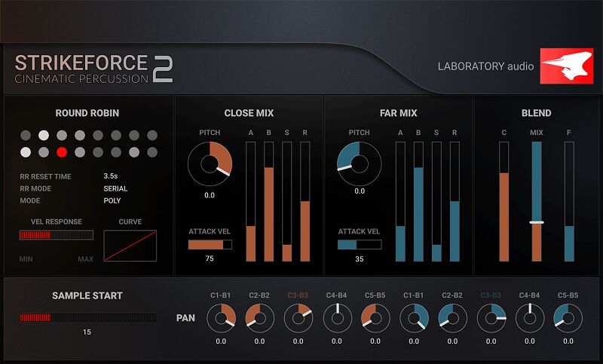Click the ROUND ROBIN section title
Viewport: 603px width, 364px height.
pos(87,113)
